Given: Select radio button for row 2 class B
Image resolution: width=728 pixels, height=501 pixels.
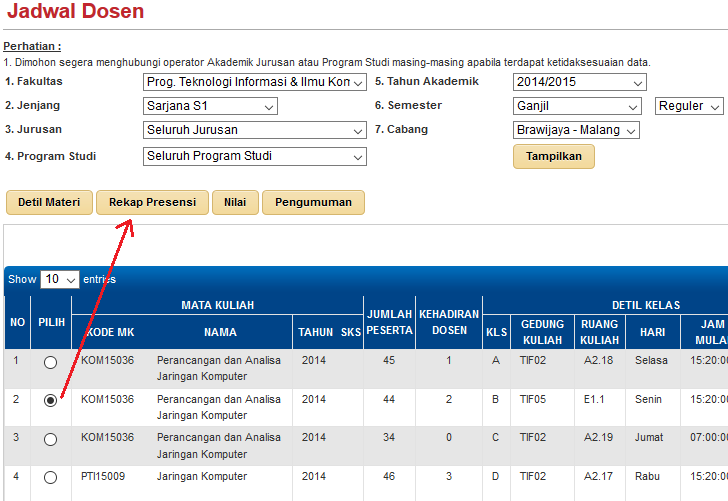Looking at the screenshot, I should pyautogui.click(x=50, y=400).
